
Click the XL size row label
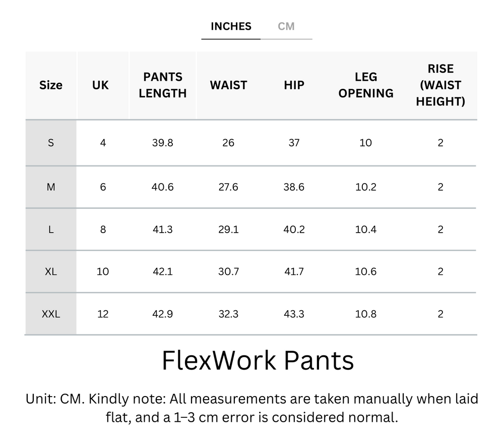[50, 271]
